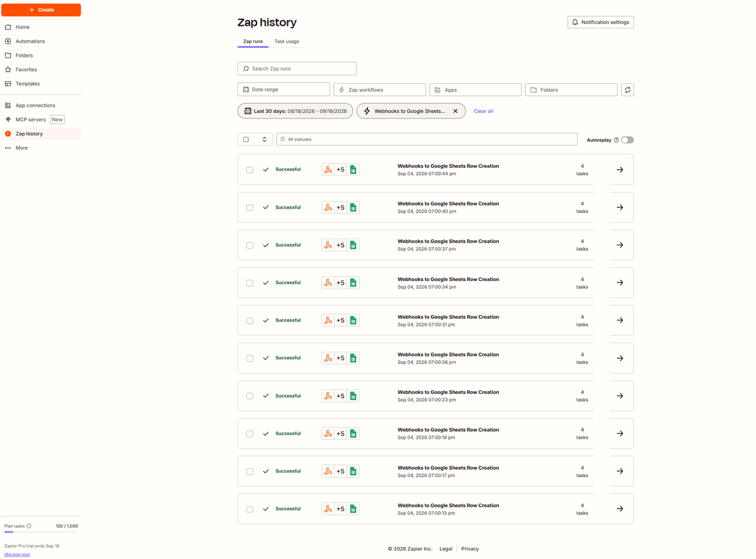Viewport: 756px width, 559px height.
Task: Open the All statuses dropdown
Action: pyautogui.click(x=427, y=139)
